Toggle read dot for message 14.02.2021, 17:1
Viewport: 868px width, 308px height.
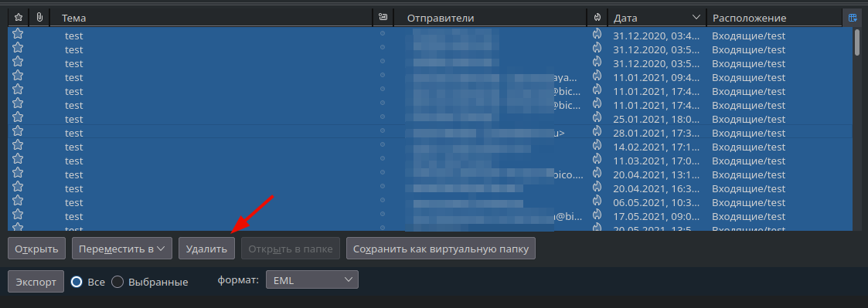(x=383, y=144)
